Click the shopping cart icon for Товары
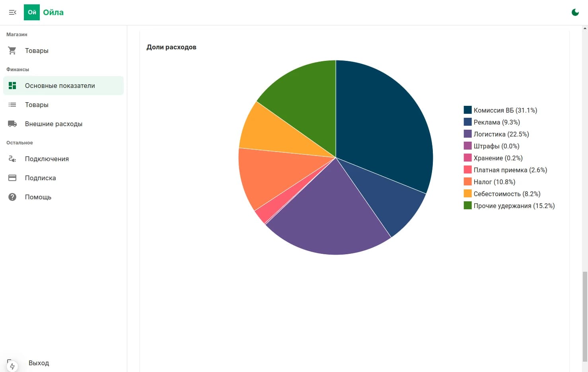Viewport: 588px width, 372px height. click(x=12, y=51)
